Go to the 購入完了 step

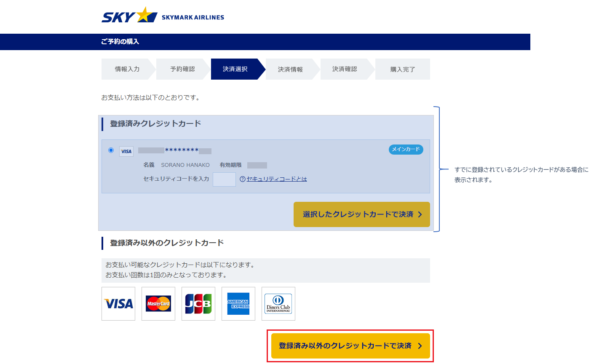click(x=402, y=69)
